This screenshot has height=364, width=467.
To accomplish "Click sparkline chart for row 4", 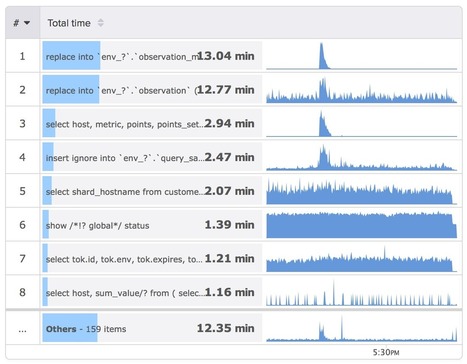I will (362, 157).
